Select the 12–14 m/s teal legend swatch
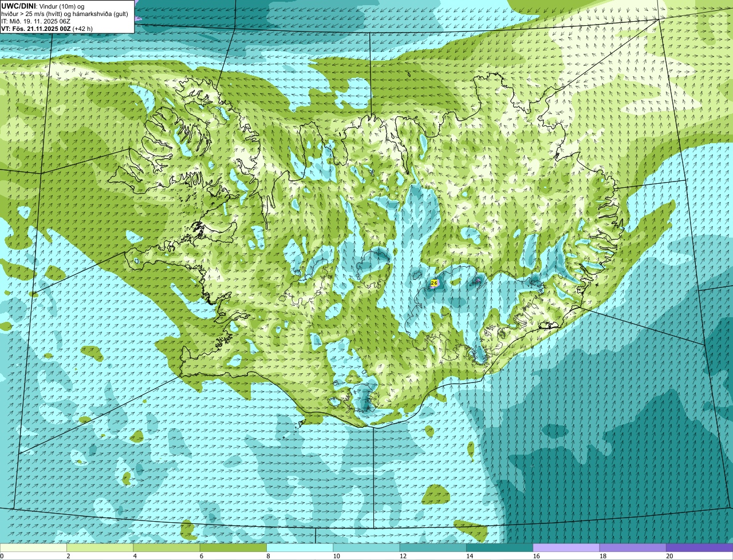The height and width of the screenshot is (560, 733). pos(433,547)
